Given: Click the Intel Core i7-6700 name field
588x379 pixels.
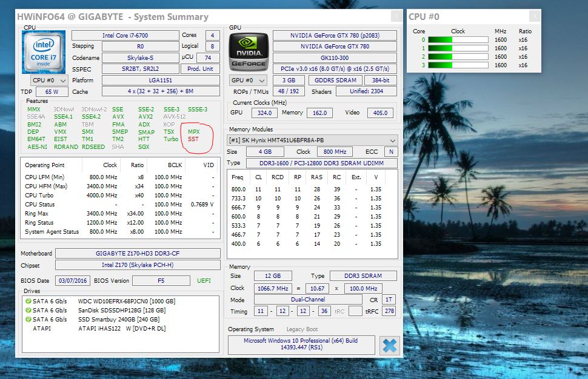Looking at the screenshot, I should (125, 36).
